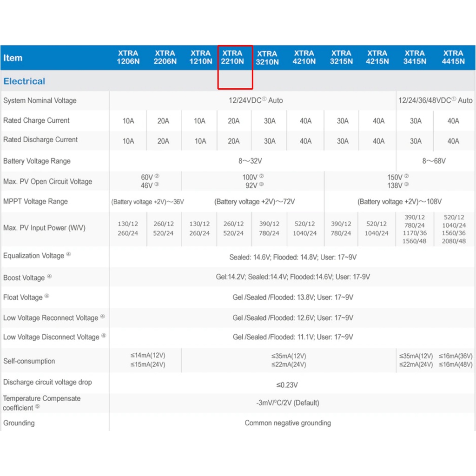Click the "60V 46V" open circuit value
Image resolution: width=476 pixels, height=476 pixels.
(150, 181)
